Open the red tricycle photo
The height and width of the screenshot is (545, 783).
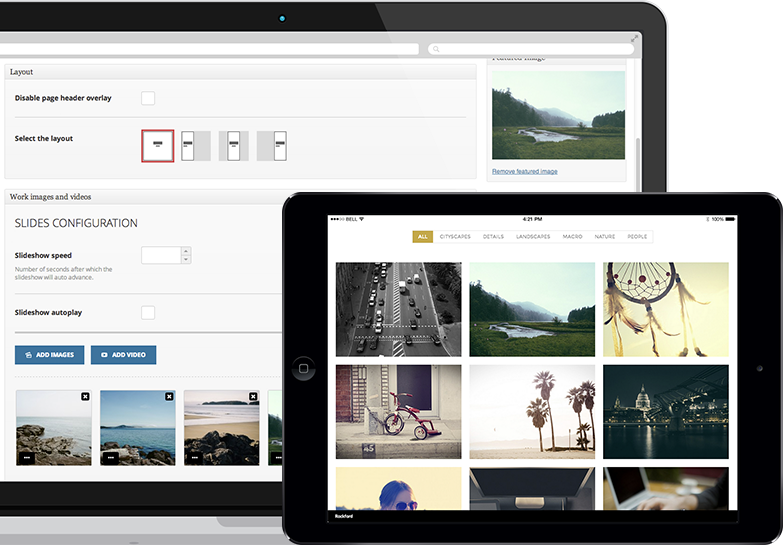coord(398,412)
